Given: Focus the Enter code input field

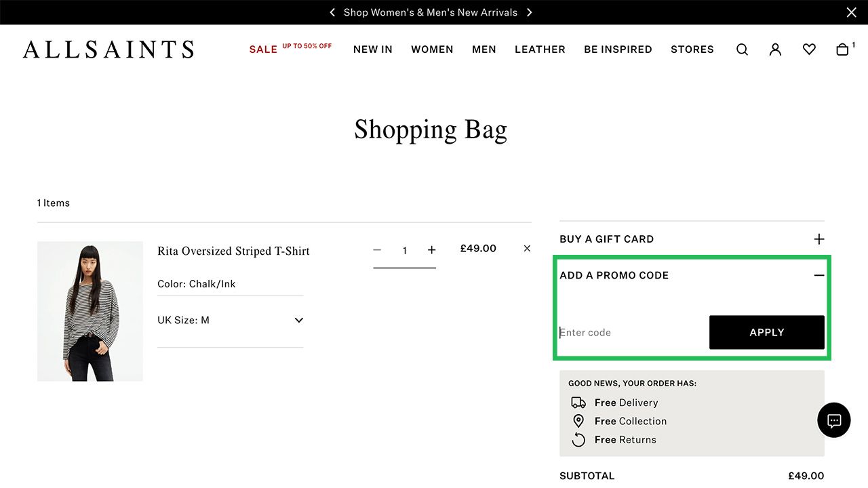Looking at the screenshot, I should (x=631, y=332).
